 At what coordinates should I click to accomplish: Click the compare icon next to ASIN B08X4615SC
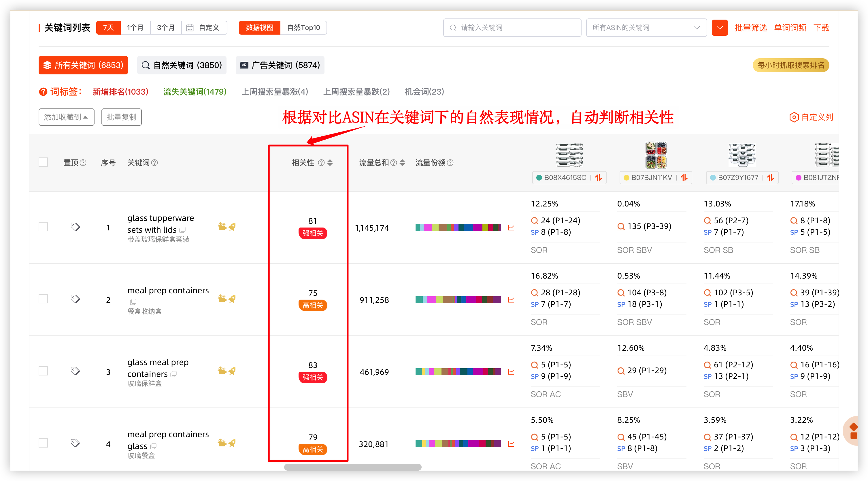click(x=599, y=178)
